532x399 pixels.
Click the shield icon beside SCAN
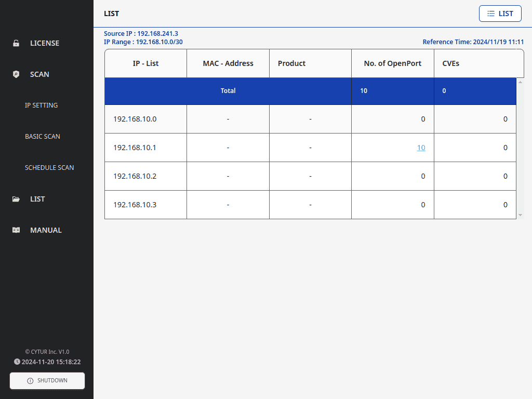pos(16,74)
